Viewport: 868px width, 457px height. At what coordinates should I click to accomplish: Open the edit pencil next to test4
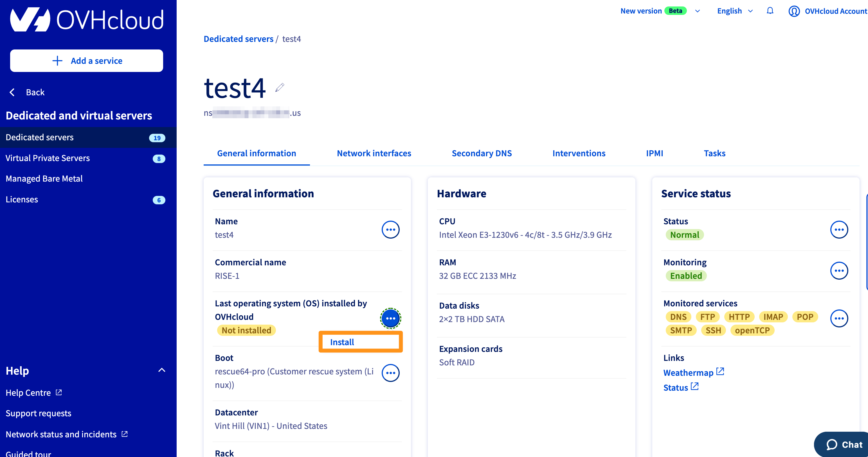[279, 88]
